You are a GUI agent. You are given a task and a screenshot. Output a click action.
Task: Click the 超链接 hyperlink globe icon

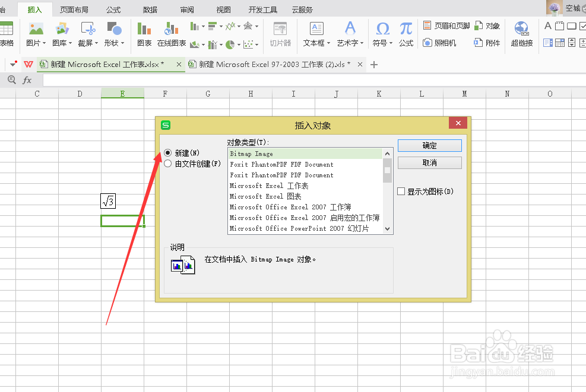(x=521, y=28)
